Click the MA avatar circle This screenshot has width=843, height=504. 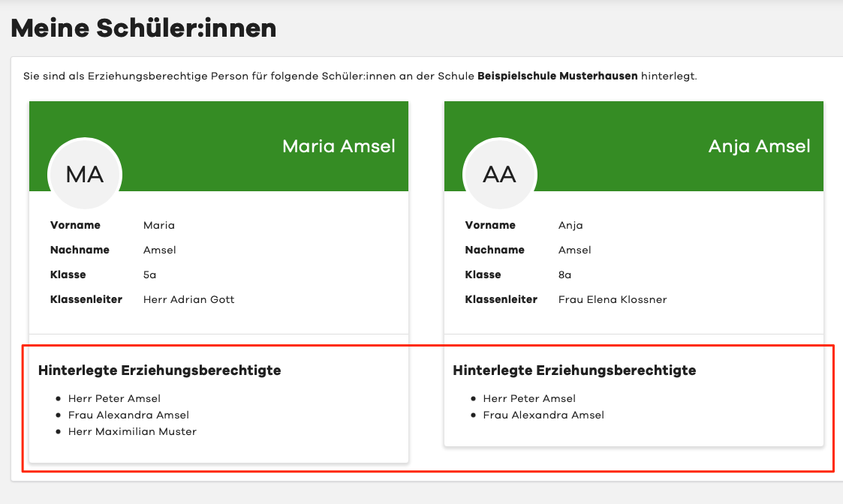pyautogui.click(x=85, y=174)
